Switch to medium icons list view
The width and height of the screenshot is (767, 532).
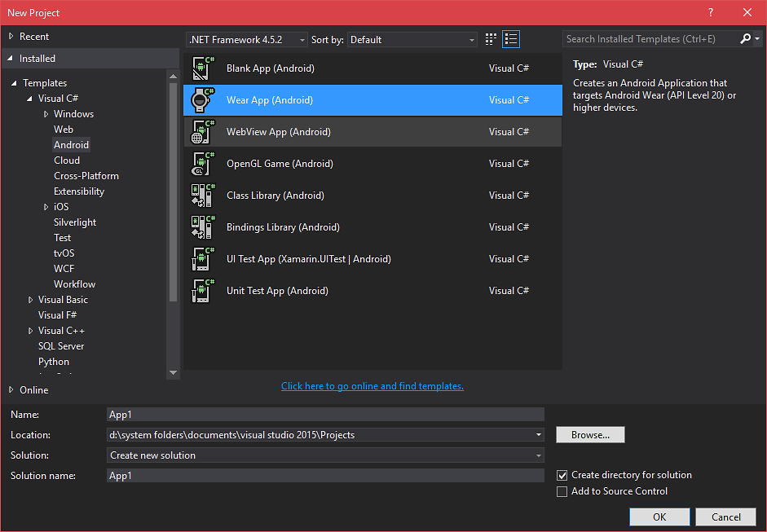pyautogui.click(x=511, y=39)
